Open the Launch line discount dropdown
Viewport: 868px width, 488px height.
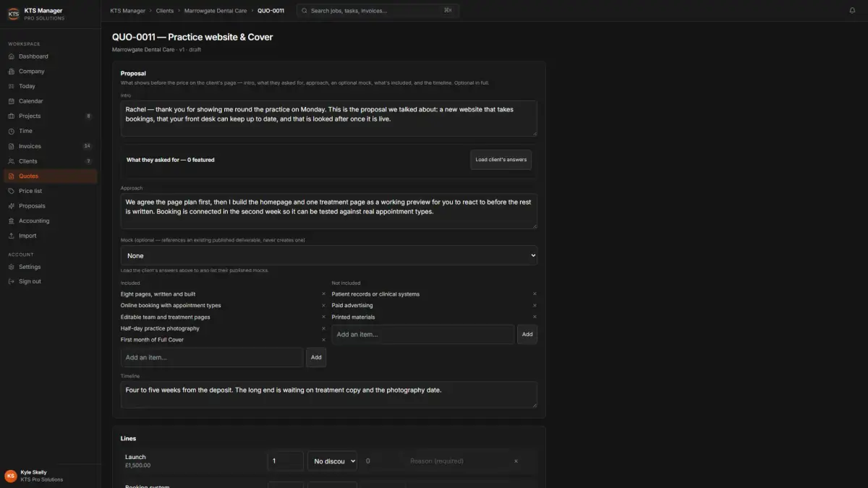coord(332,461)
